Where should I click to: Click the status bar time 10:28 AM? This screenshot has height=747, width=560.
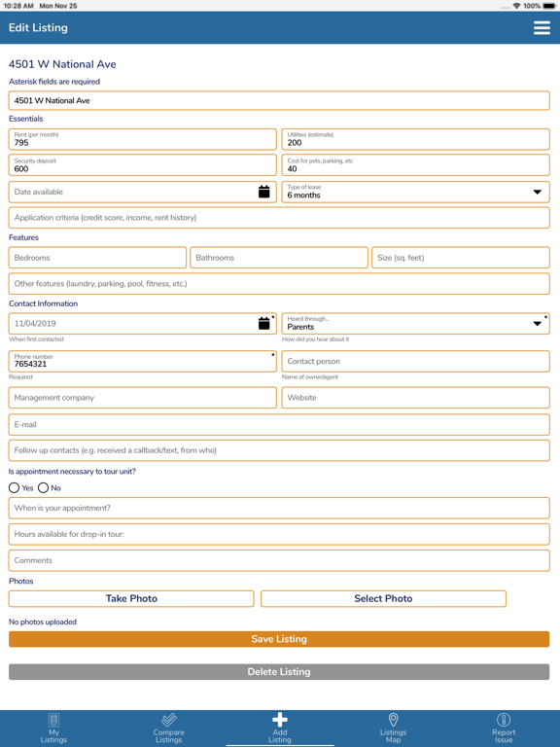pos(18,6)
